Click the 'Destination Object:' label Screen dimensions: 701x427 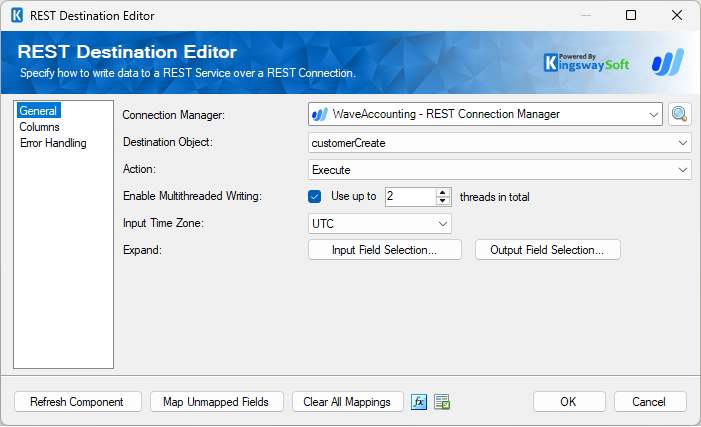(168, 142)
